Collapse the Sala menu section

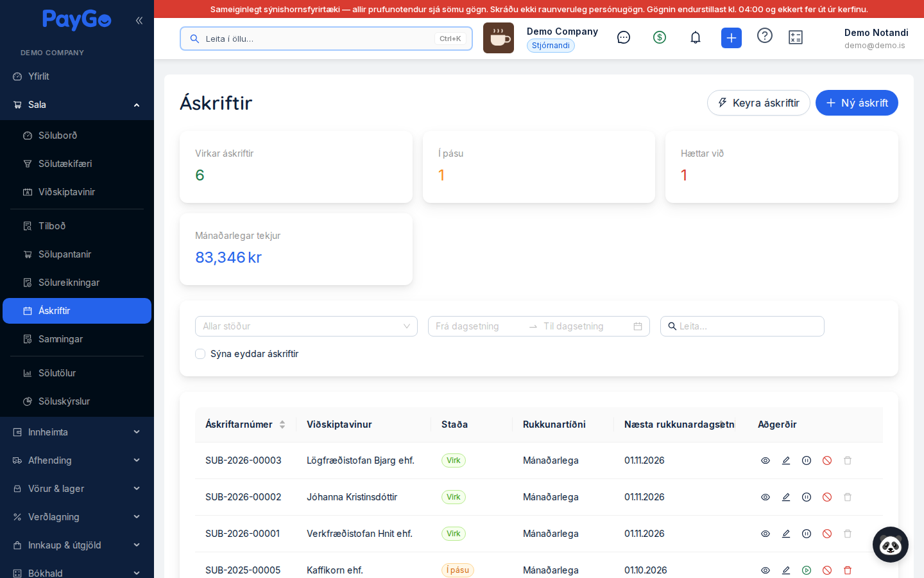click(77, 105)
